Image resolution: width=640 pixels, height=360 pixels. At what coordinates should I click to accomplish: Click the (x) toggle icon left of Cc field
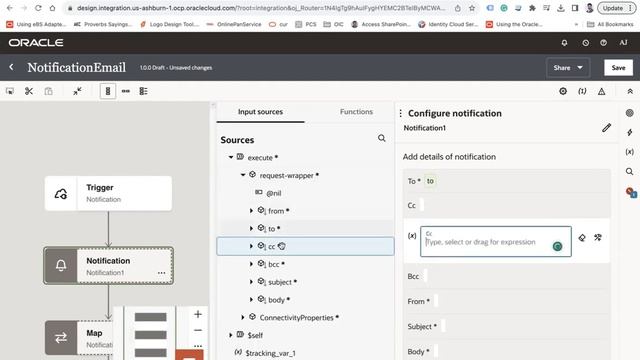tap(412, 236)
